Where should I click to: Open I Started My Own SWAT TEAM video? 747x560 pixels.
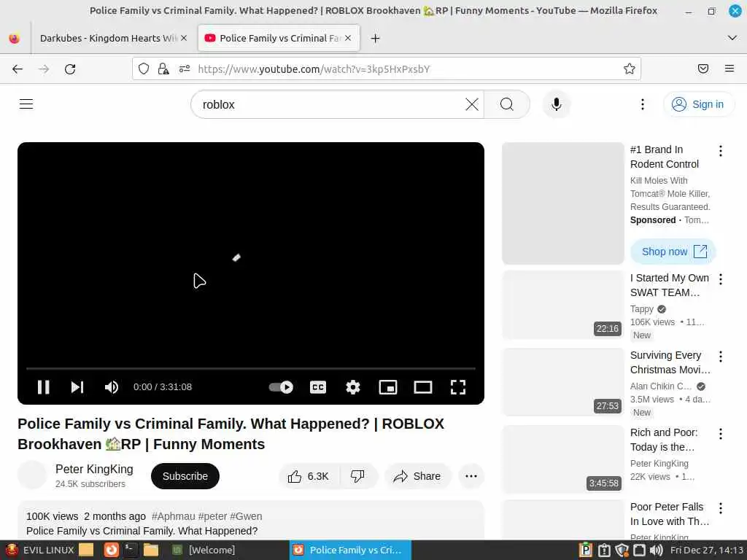click(x=670, y=285)
